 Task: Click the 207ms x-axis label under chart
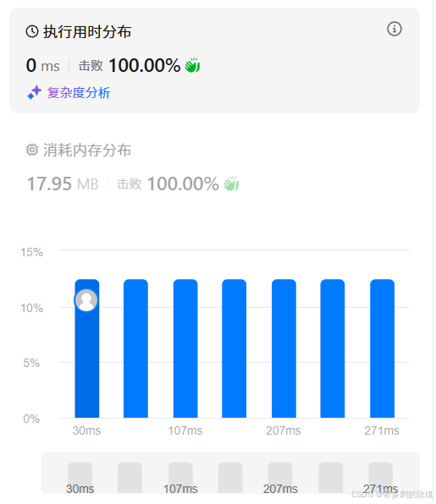283,430
